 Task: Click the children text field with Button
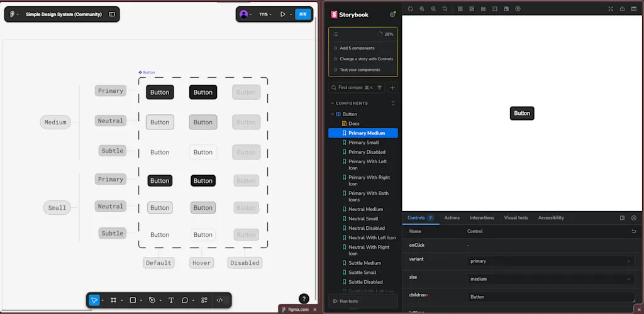click(x=551, y=297)
